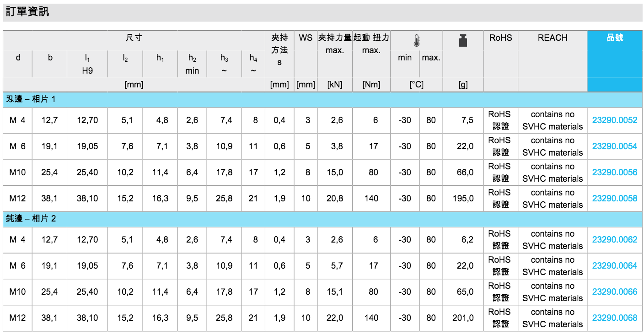Open part number 23290.0066 link
644x335 pixels.
(614, 292)
